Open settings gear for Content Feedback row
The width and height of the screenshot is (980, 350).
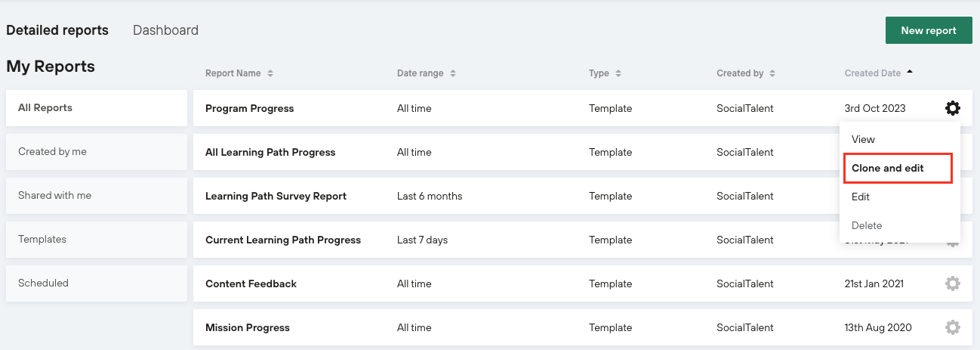tap(952, 283)
